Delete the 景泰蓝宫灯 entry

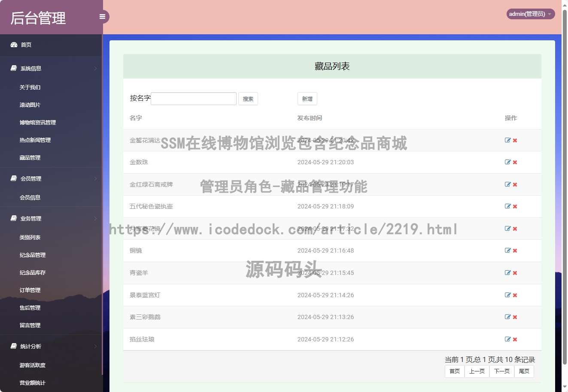point(515,295)
